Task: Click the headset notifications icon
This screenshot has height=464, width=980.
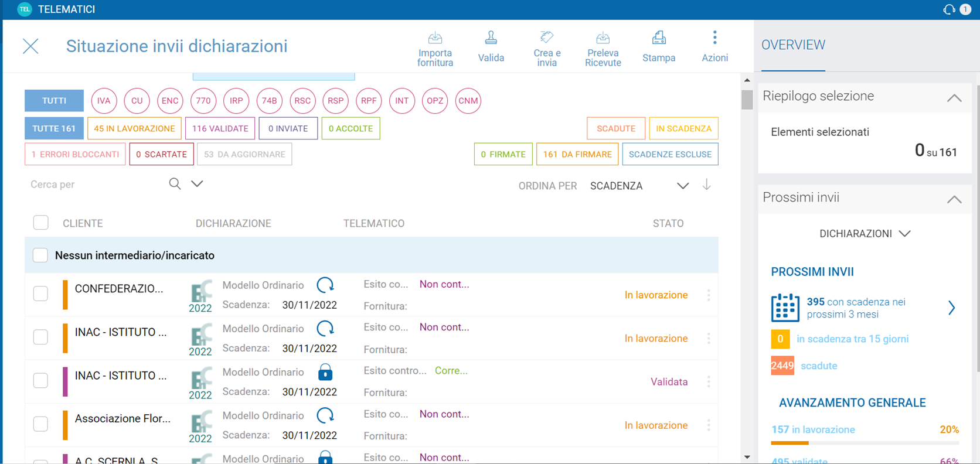Action: pyautogui.click(x=949, y=9)
